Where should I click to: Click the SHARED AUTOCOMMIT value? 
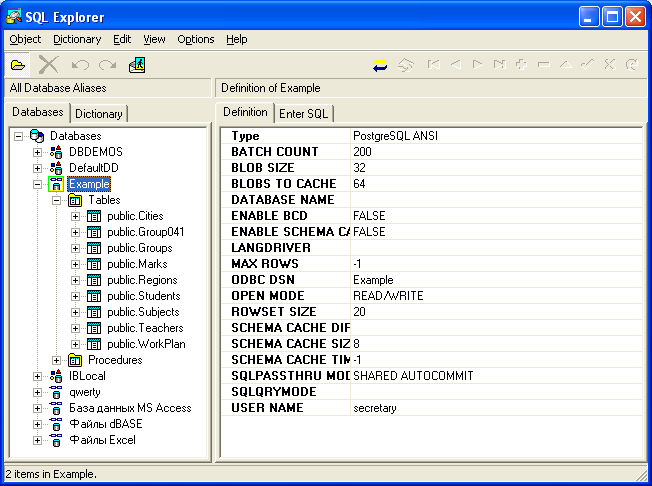[413, 376]
